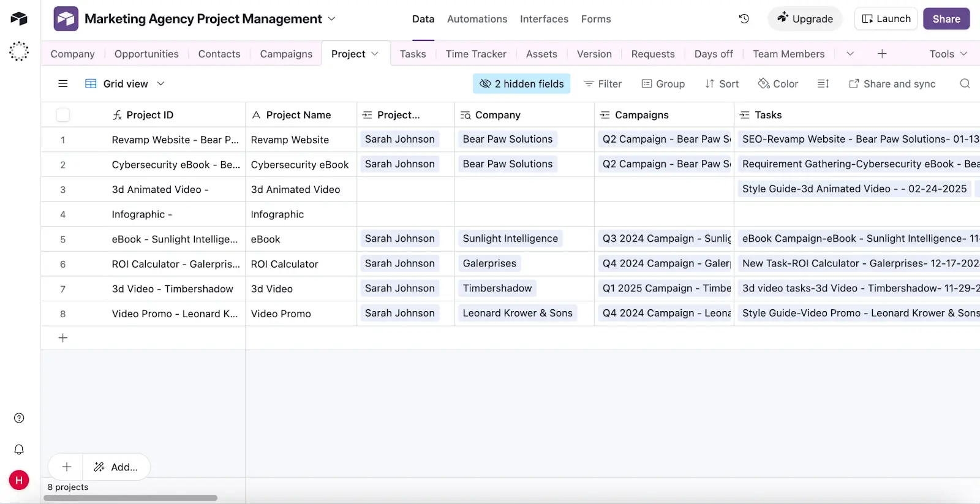Viewport: 980px width, 504px height.
Task: Expand the base name dropdown chevron
Action: 332,19
